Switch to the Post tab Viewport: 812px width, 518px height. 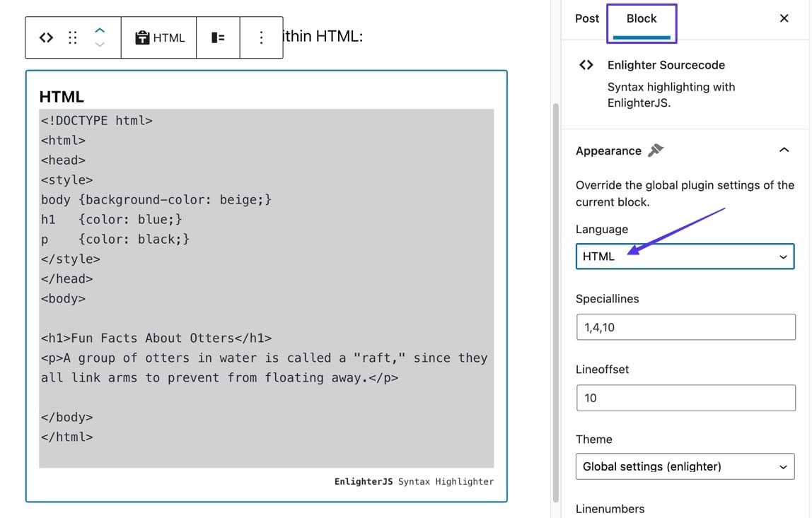pyautogui.click(x=586, y=18)
